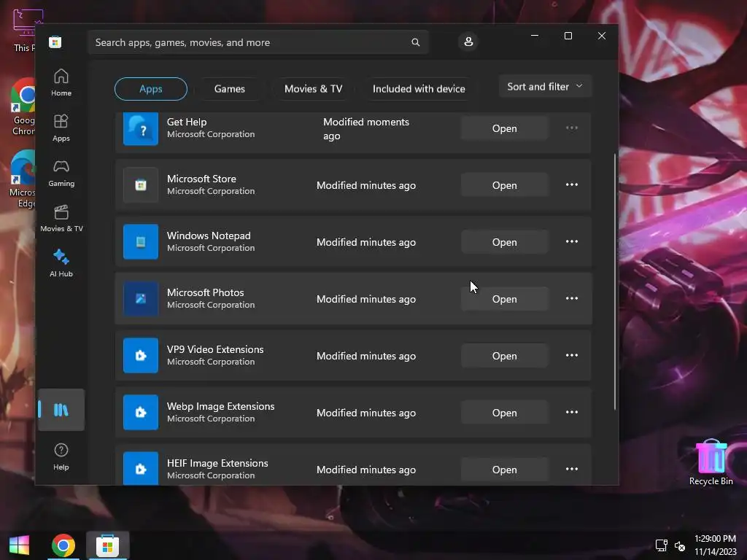
Task: Click Webp Image Extensions title text
Action: click(220, 406)
